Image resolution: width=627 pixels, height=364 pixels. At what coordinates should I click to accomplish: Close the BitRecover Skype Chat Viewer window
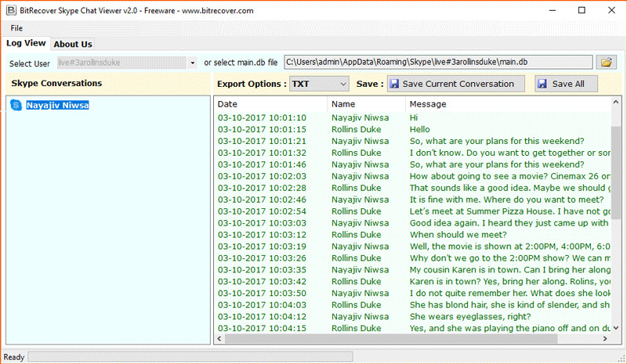(x=611, y=10)
